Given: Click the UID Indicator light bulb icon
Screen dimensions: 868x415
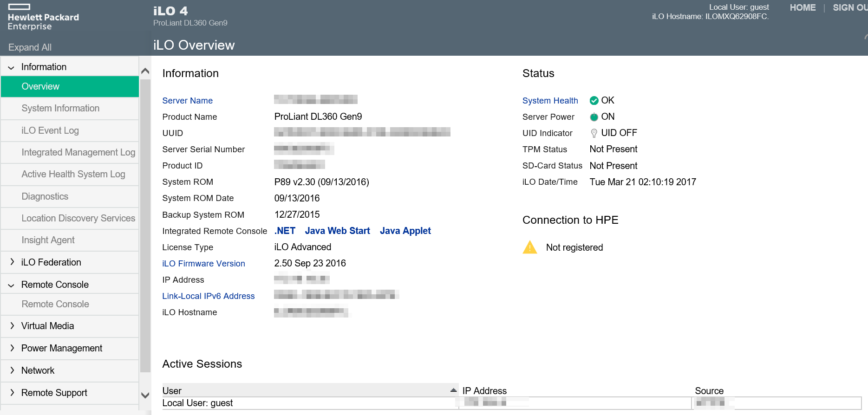Looking at the screenshot, I should [x=594, y=133].
